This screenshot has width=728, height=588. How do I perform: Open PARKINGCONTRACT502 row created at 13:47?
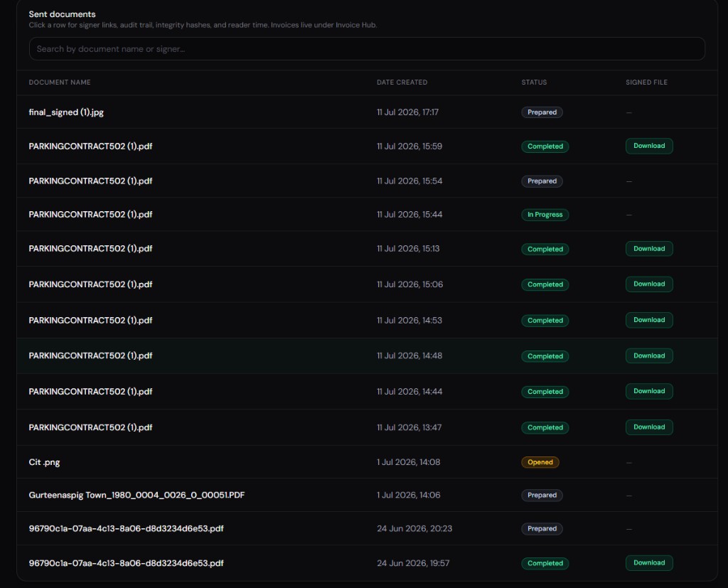coord(367,427)
